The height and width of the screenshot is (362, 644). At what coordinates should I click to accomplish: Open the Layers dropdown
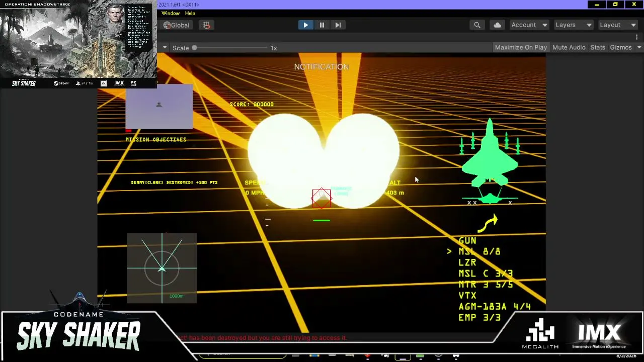point(573,25)
